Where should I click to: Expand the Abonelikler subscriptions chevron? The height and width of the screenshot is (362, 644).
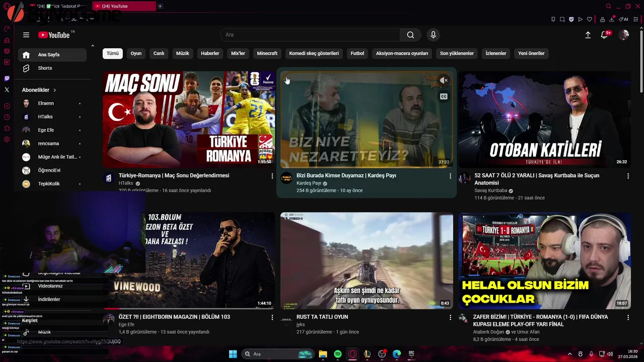pos(54,90)
